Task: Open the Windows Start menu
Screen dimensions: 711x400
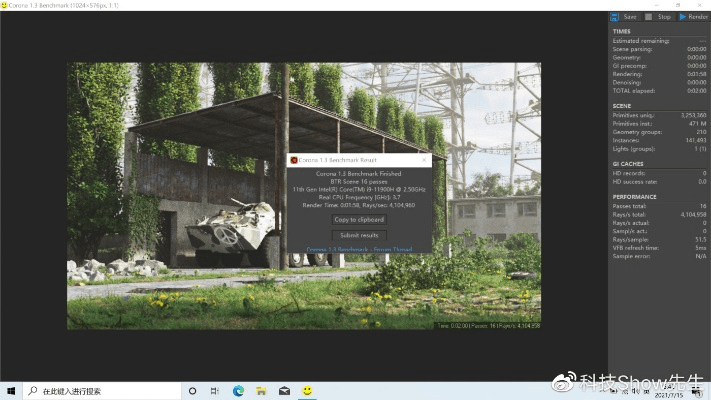Action: click(11, 390)
